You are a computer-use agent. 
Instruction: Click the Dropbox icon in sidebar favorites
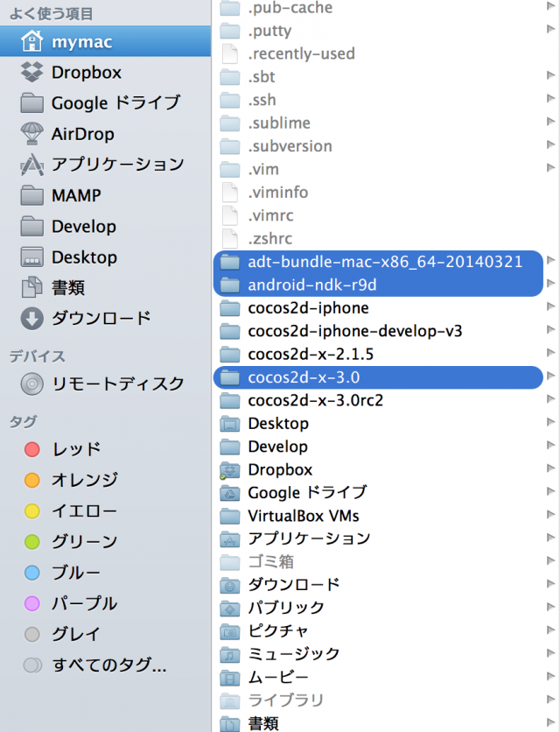[x=31, y=72]
